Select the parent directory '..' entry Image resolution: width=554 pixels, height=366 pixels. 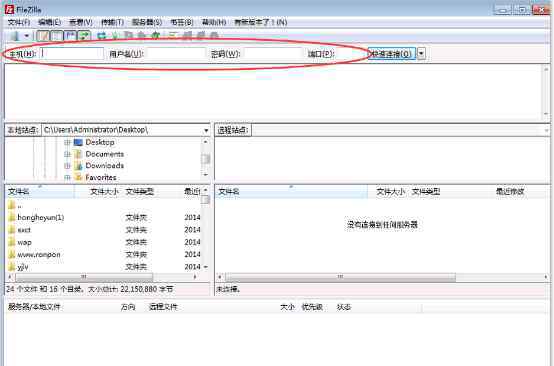(20, 205)
